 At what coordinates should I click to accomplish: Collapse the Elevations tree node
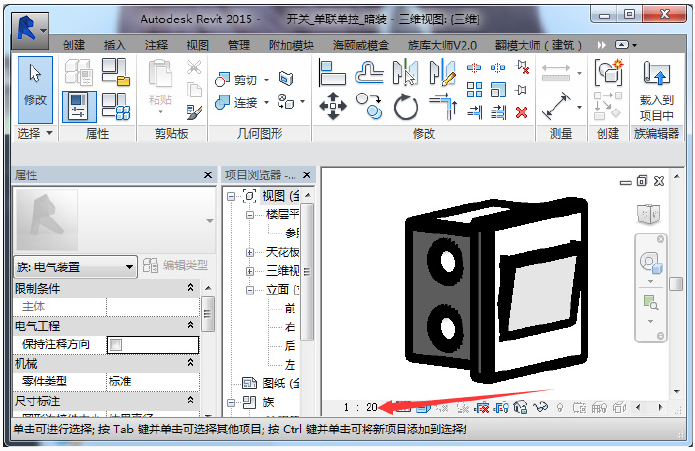(x=250, y=290)
